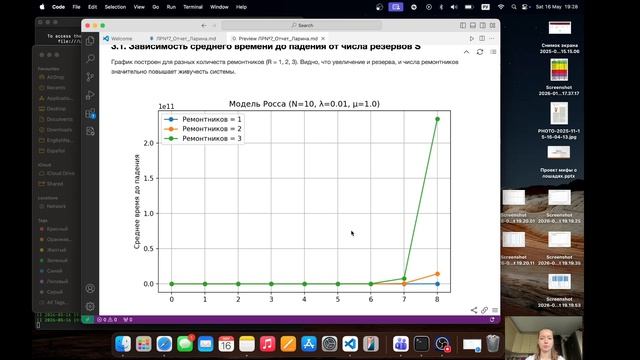
Task: Open Downloads in Finder sidebar
Action: (x=55, y=130)
